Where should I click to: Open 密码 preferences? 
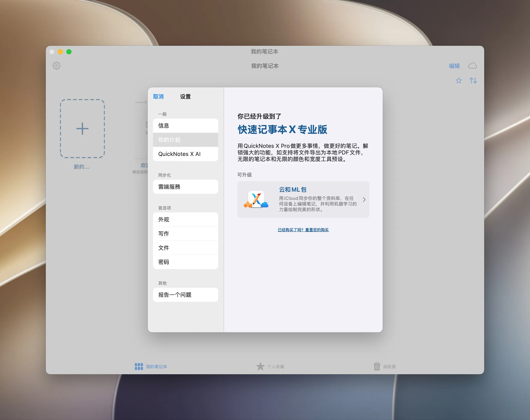pyautogui.click(x=185, y=262)
